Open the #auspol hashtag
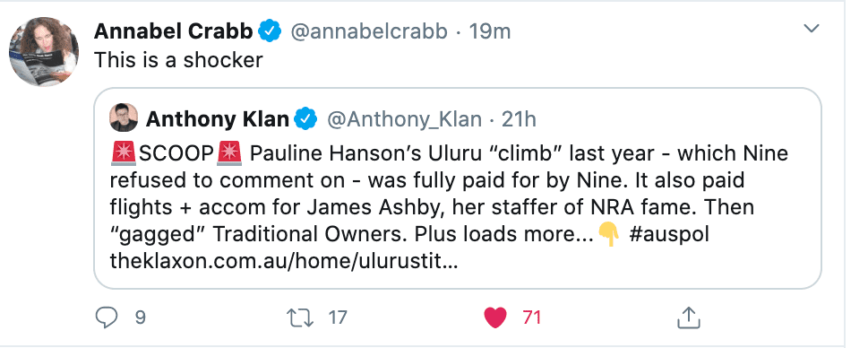 click(x=669, y=235)
